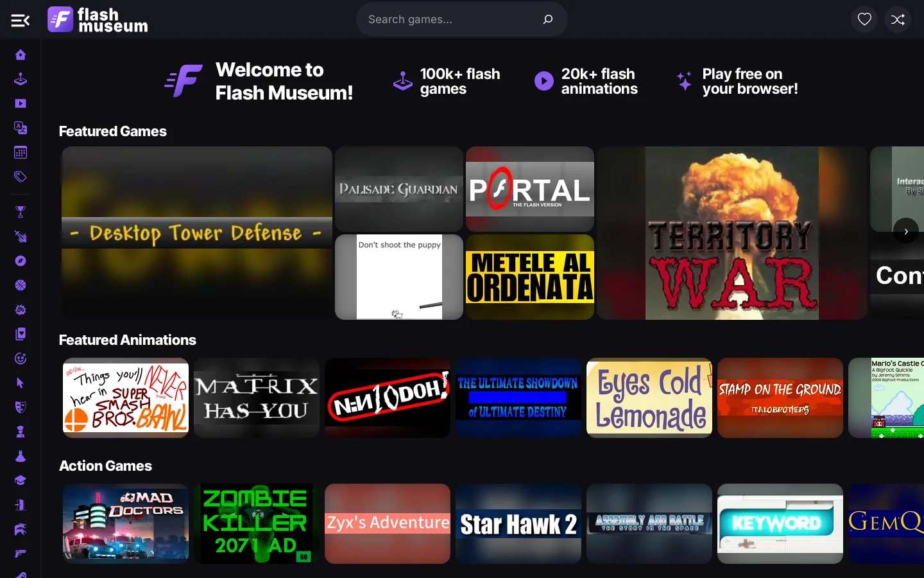Open the language translation icon in the sidebar

(x=21, y=128)
